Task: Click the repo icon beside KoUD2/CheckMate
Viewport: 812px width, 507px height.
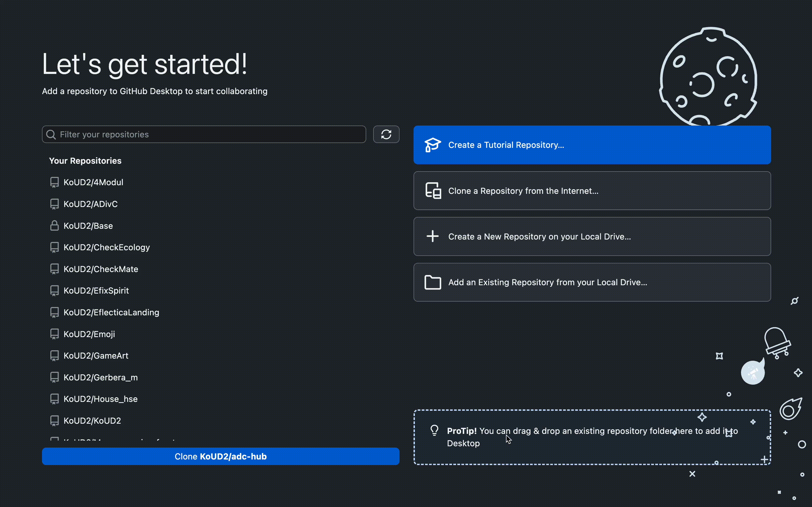Action: click(54, 269)
